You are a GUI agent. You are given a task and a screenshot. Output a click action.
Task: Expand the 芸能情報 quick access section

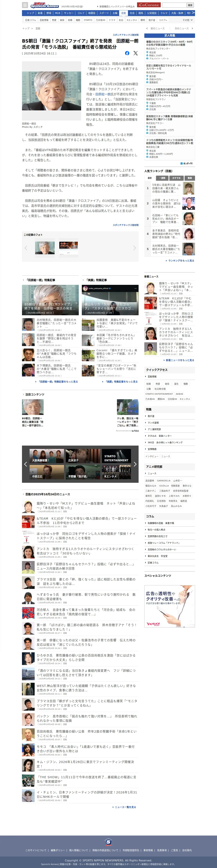click(170, 377)
